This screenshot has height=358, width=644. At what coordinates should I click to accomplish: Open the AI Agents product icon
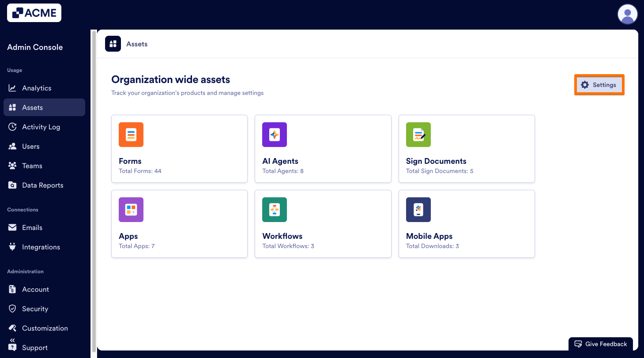click(x=274, y=135)
